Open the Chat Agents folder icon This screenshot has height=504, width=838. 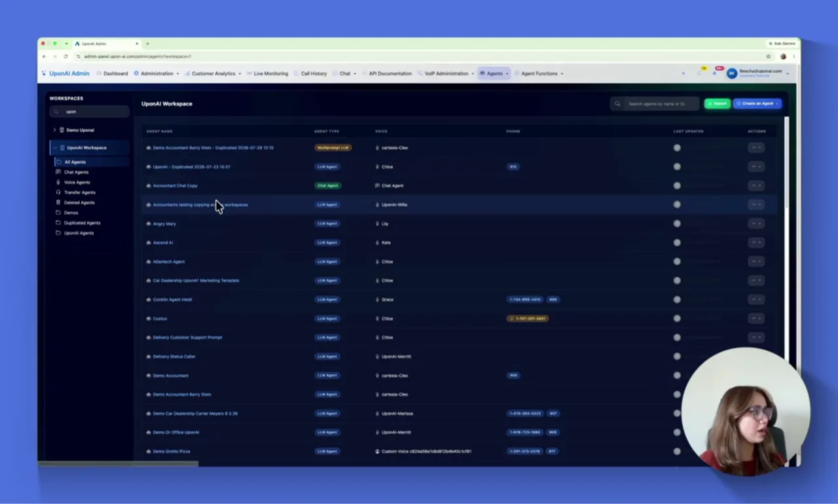point(58,172)
